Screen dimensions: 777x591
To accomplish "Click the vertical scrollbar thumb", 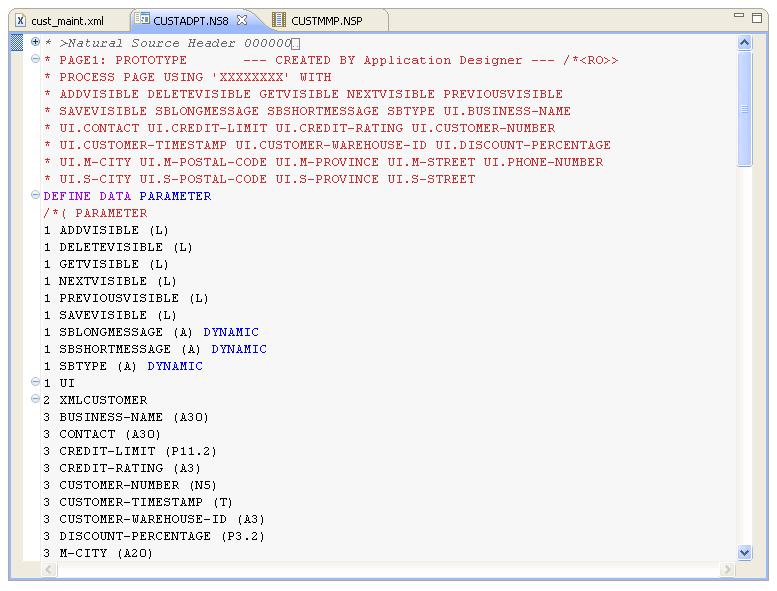I will point(744,108).
